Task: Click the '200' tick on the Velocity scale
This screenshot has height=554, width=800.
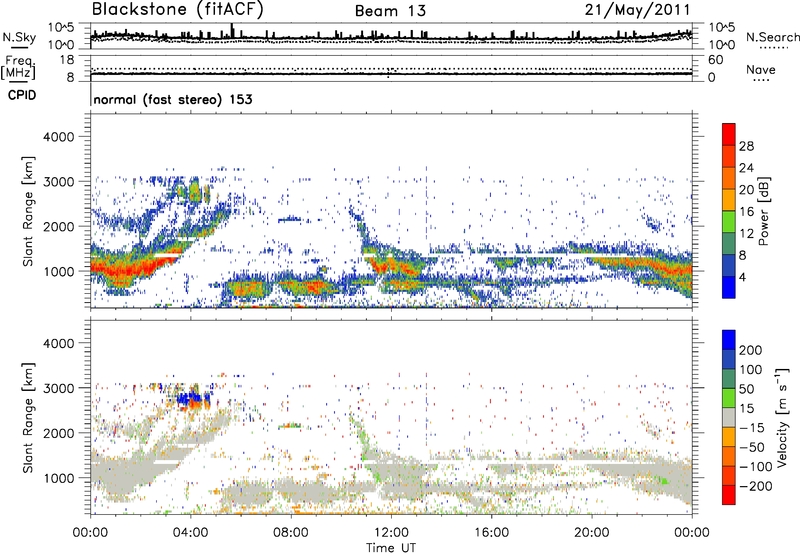Action: (751, 350)
